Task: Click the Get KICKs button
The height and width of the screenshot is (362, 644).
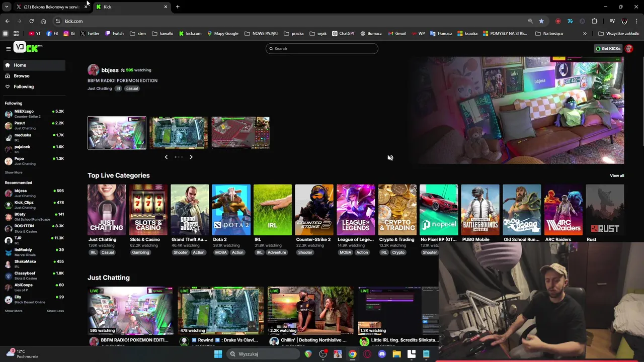Action: click(x=608, y=48)
